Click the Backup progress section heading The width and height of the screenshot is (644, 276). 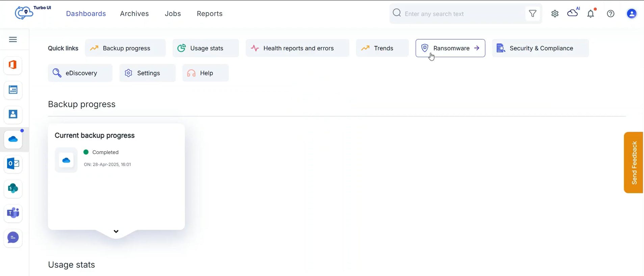pos(82,104)
